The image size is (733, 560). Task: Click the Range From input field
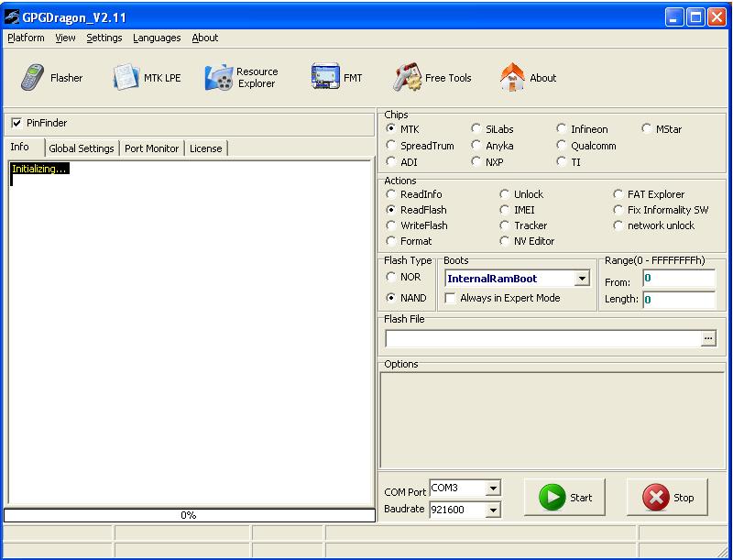coord(679,278)
